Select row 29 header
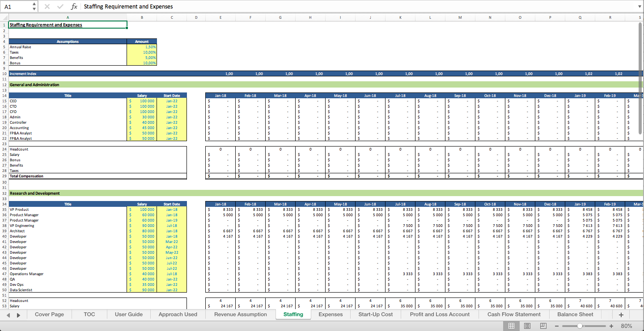Screen dimensions: 644x331 [4, 176]
